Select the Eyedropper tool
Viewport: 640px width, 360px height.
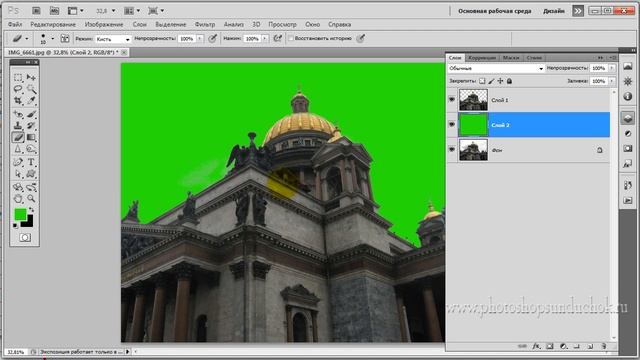(31, 100)
